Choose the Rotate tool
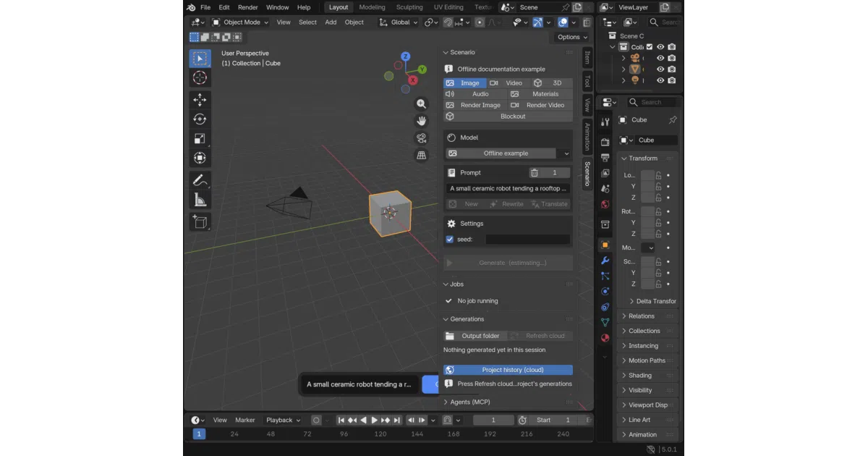The image size is (868, 456). [x=200, y=119]
